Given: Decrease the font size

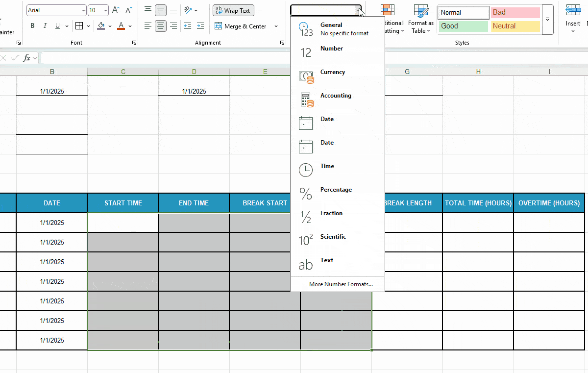Looking at the screenshot, I should tap(128, 9).
